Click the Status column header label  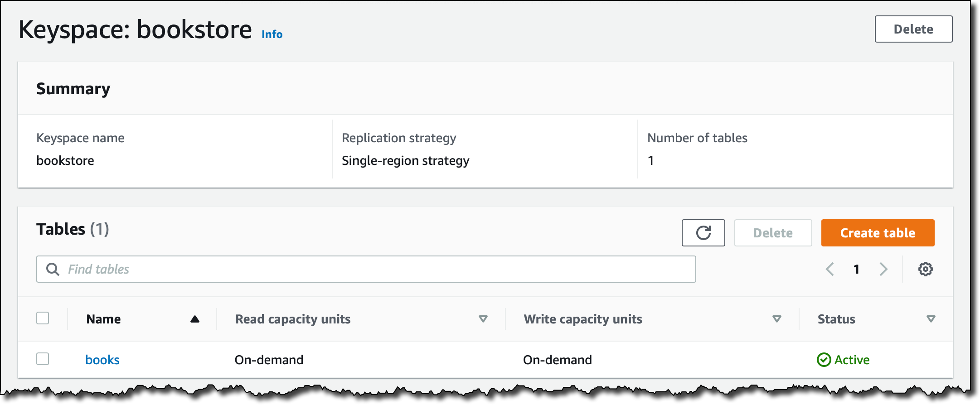click(x=836, y=319)
